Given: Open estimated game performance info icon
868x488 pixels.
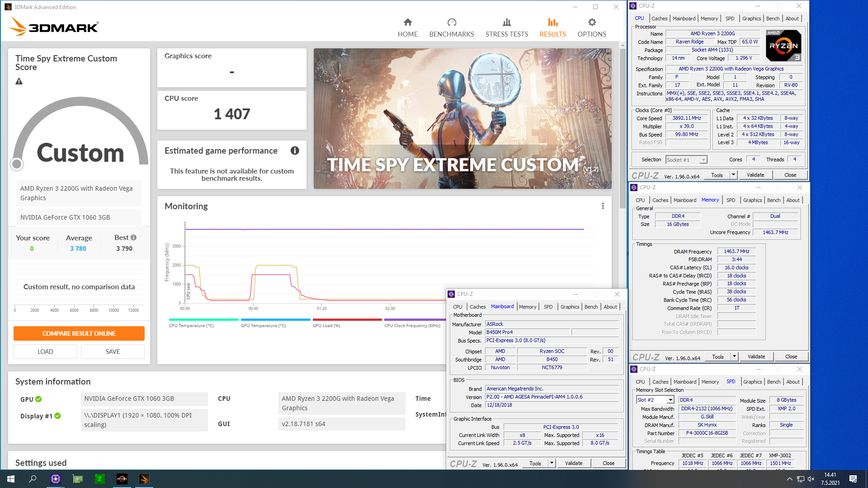Looking at the screenshot, I should point(295,150).
